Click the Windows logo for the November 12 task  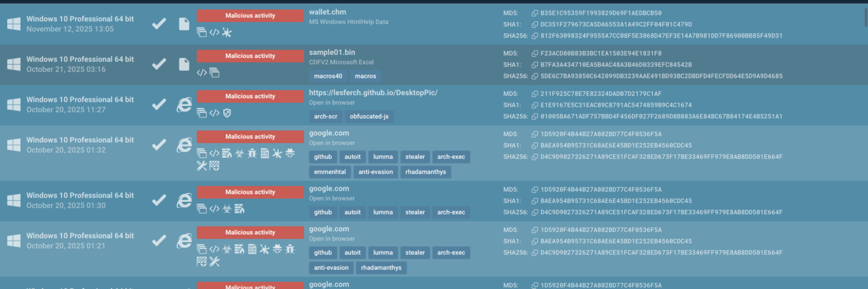coord(14,24)
